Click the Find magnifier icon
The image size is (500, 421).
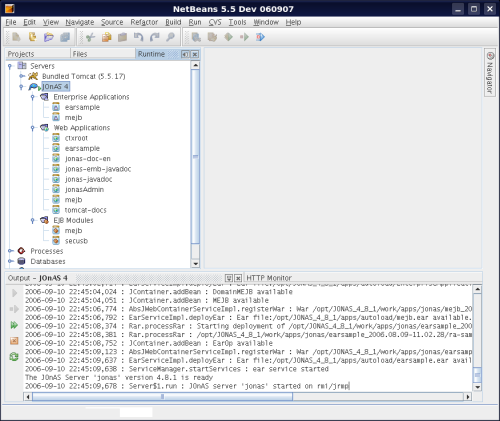click(x=171, y=37)
